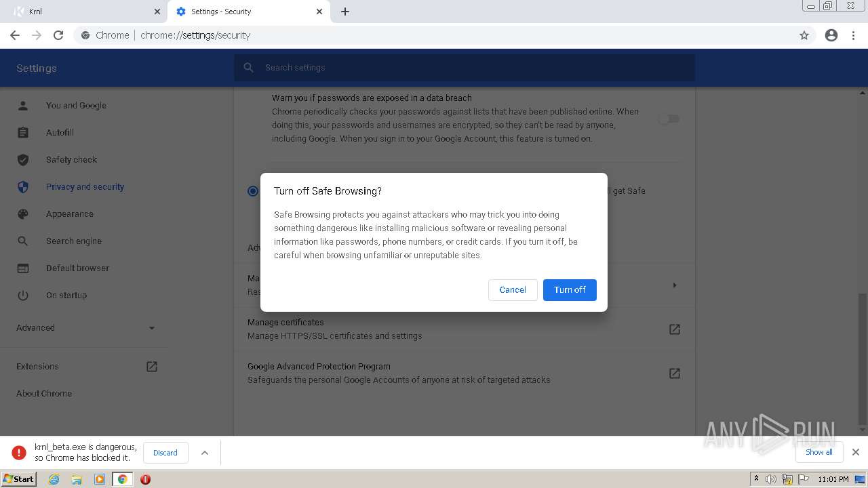Click the Search engine magnifier icon
The image size is (868, 488).
[23, 241]
